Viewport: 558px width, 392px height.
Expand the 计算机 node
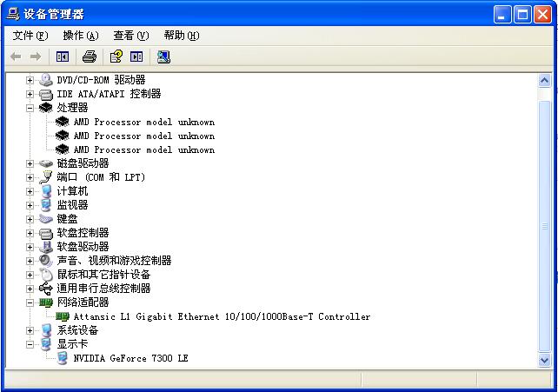coord(30,191)
